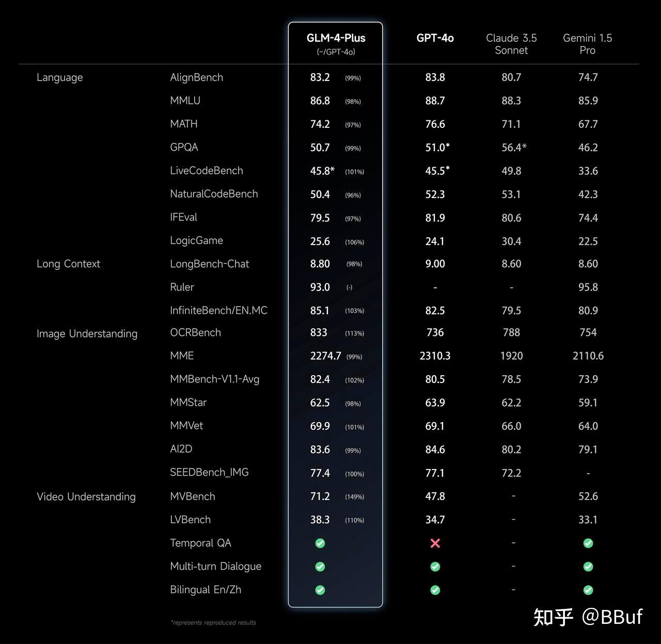The image size is (661, 644).
Task: Click GLM-4-Plus Bilingual En/Zh checkmark
Action: coord(320,590)
